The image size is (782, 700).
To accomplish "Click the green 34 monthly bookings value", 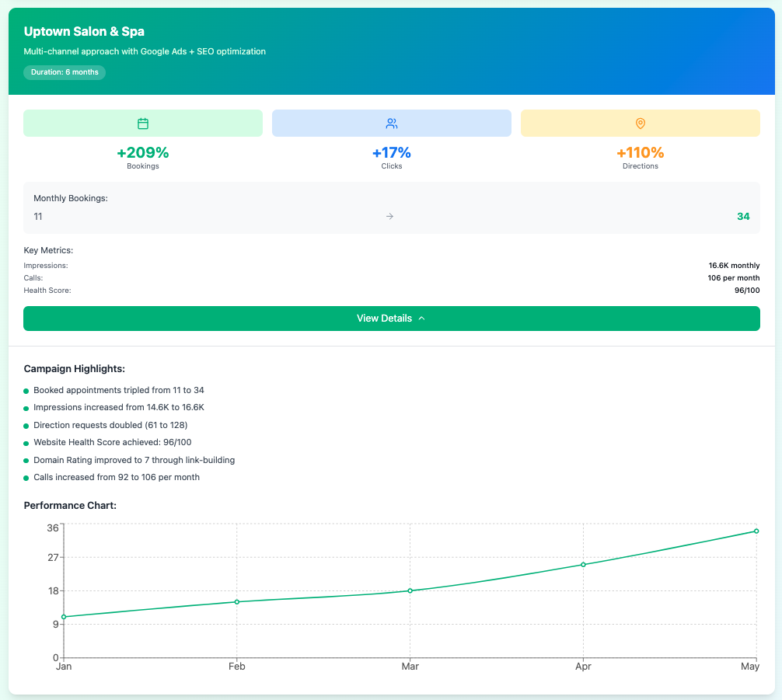I will (743, 217).
